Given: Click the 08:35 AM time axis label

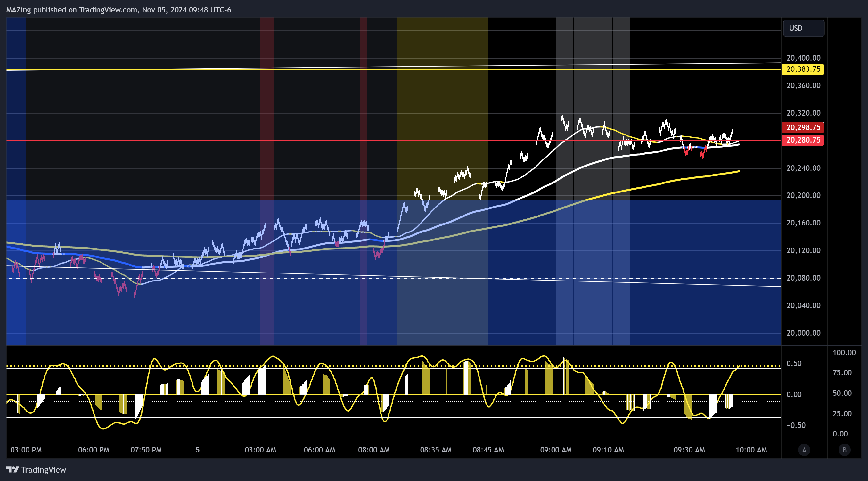Looking at the screenshot, I should pos(436,450).
